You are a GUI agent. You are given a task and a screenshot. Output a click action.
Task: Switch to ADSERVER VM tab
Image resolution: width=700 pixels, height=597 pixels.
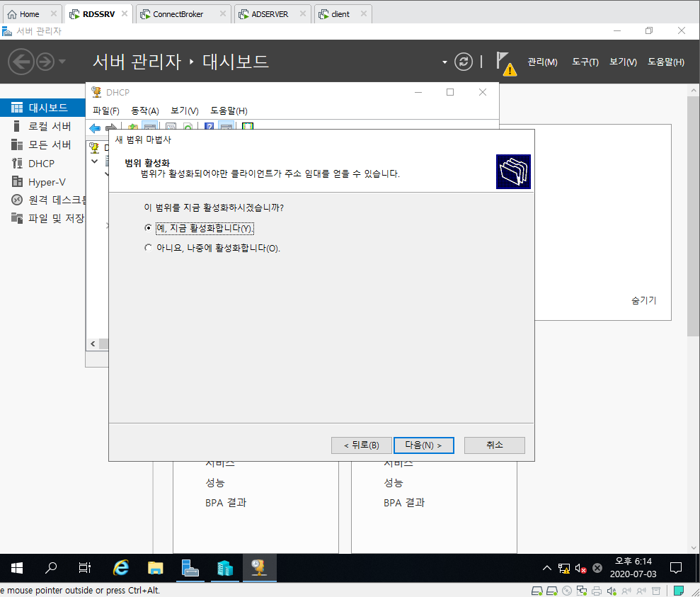point(270,14)
